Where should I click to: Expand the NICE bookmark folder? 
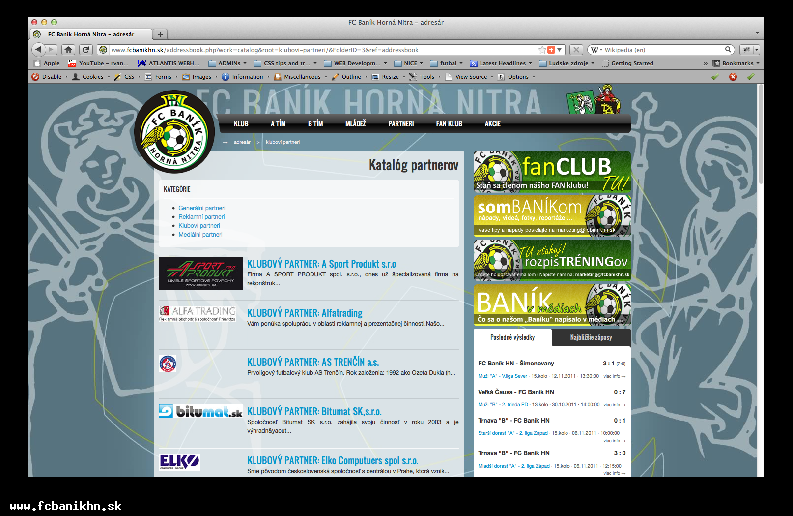pyautogui.click(x=409, y=63)
